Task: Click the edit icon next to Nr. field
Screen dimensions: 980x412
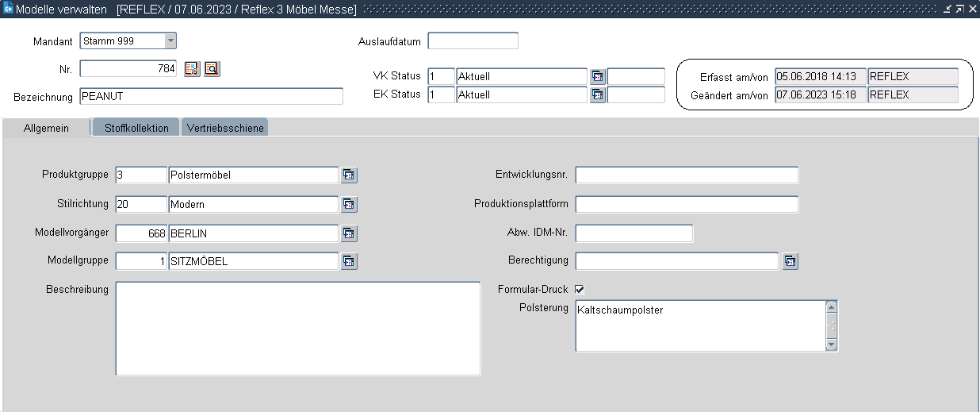Action: pos(192,69)
